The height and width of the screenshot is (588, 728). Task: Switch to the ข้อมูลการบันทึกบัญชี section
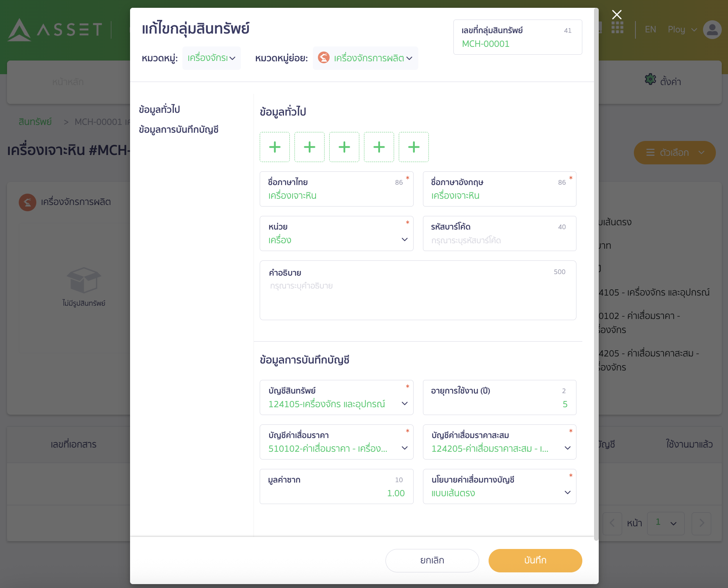pyautogui.click(x=179, y=129)
